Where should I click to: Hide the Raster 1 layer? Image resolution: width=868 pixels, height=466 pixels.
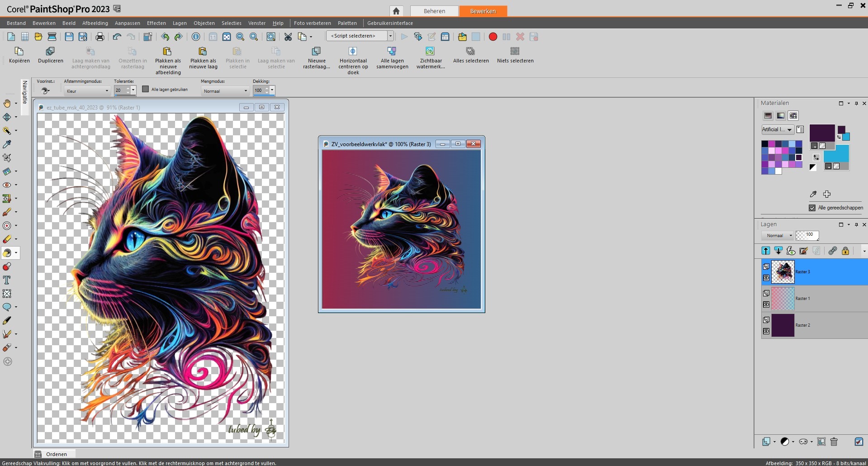[766, 304]
